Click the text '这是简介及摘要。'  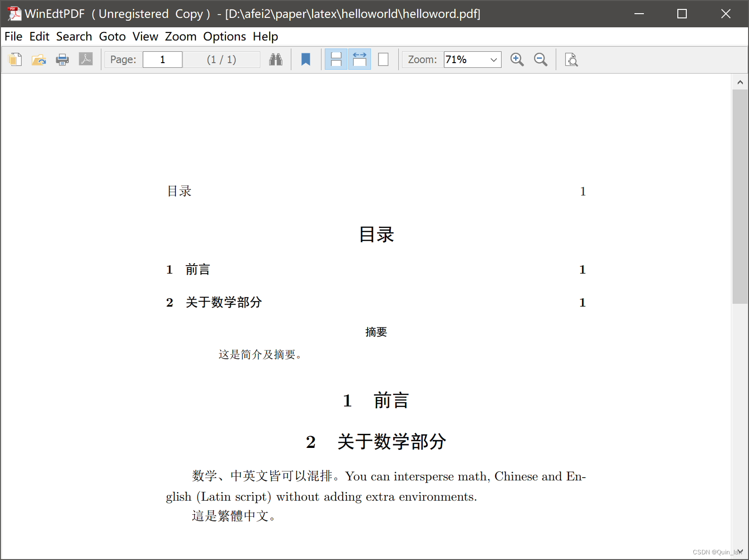tap(260, 355)
